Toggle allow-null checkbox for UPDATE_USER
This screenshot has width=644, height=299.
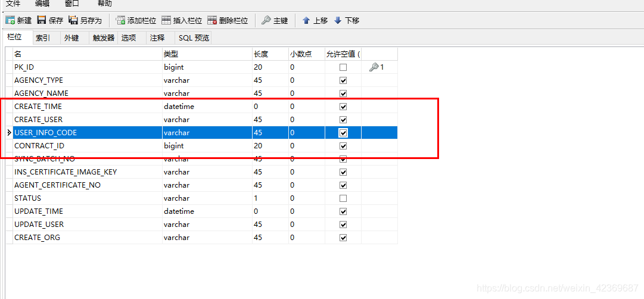[343, 225]
